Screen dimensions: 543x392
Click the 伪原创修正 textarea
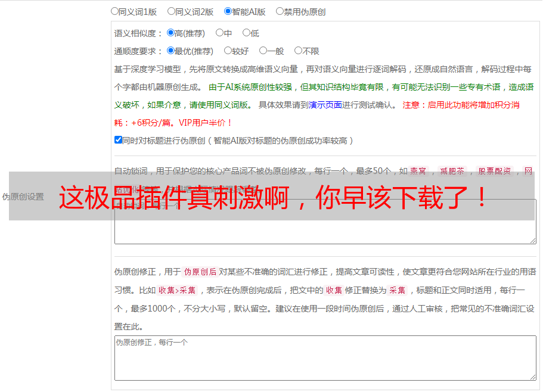click(x=325, y=358)
